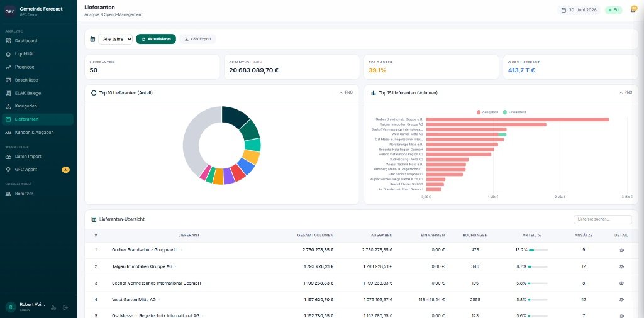Click the Aktualisieren button
This screenshot has width=644, height=318.
click(x=156, y=39)
